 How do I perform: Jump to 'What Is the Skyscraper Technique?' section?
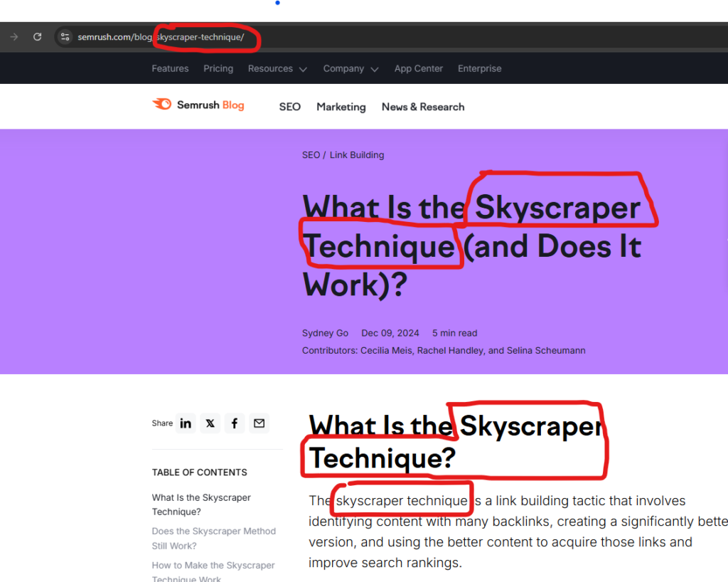201,504
